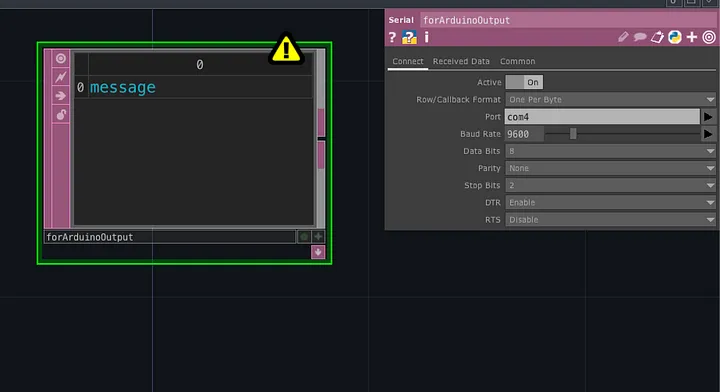This screenshot has width=720, height=392.
Task: Switch to the Common tab
Action: 518,62
